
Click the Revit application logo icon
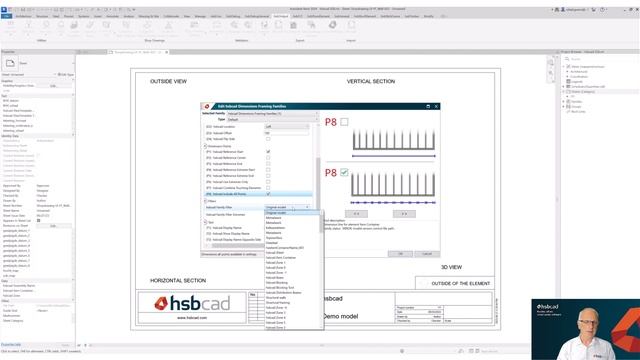click(x=4, y=9)
